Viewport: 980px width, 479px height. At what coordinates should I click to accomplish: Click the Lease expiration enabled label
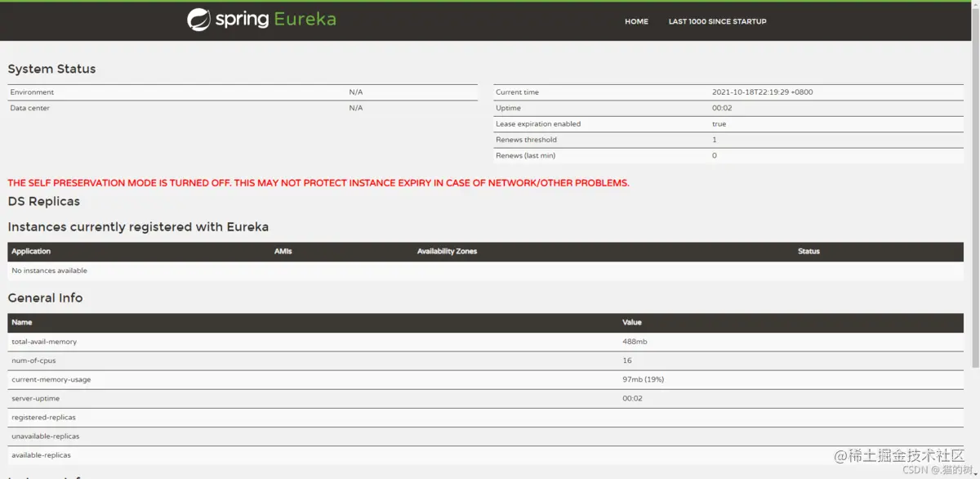click(x=538, y=124)
